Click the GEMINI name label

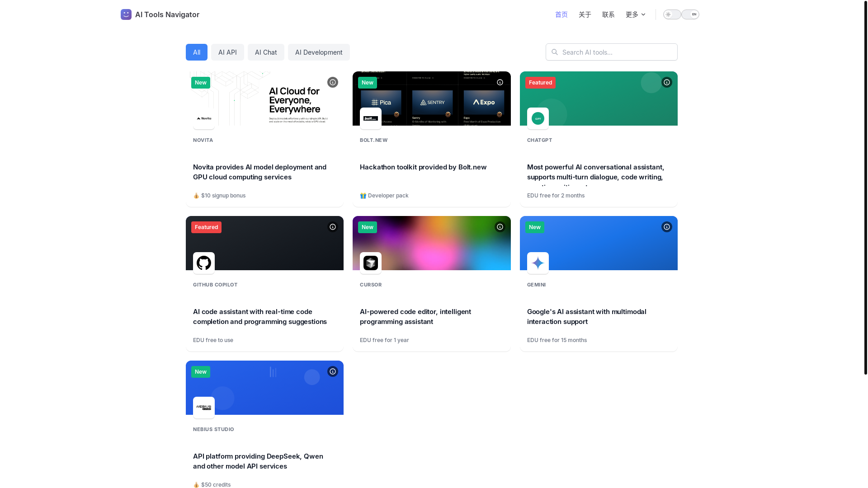tap(537, 285)
